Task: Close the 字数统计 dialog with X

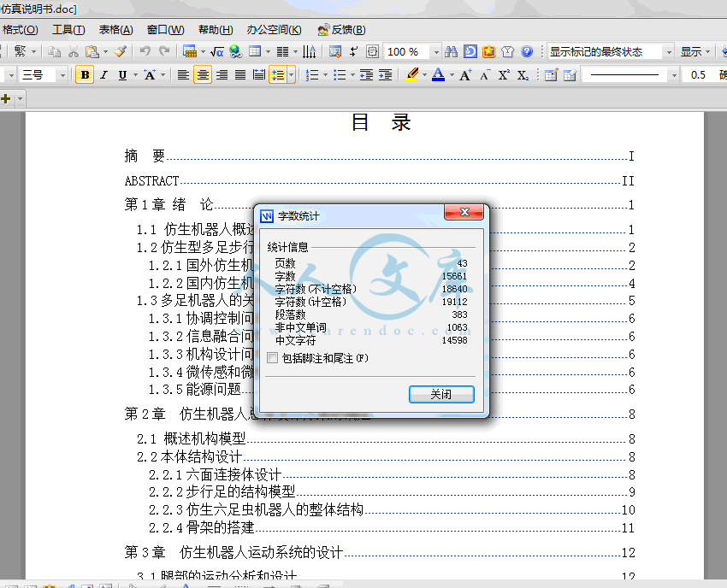Action: coord(464,212)
